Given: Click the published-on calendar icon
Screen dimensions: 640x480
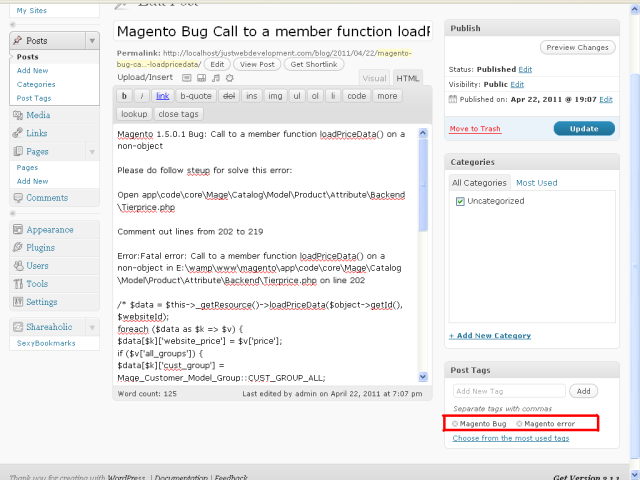Looking at the screenshot, I should coord(453,99).
